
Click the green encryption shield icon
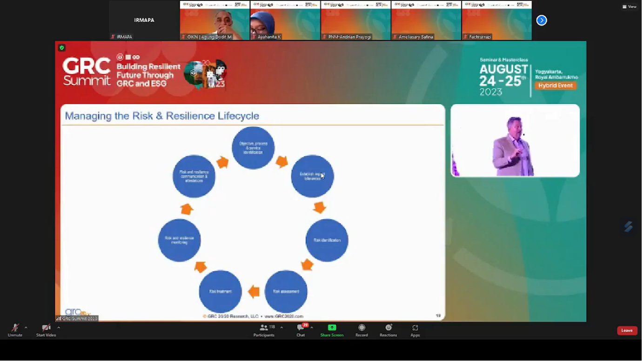pyautogui.click(x=62, y=47)
